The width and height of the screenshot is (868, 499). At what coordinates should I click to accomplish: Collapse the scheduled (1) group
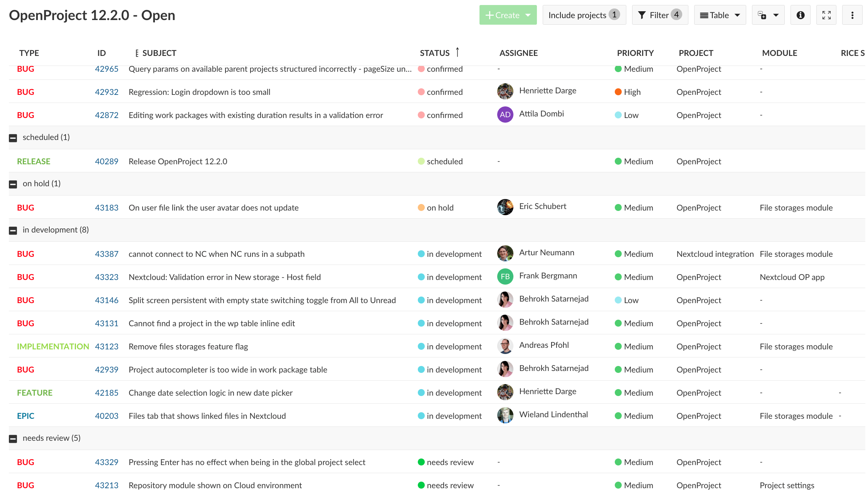[13, 138]
